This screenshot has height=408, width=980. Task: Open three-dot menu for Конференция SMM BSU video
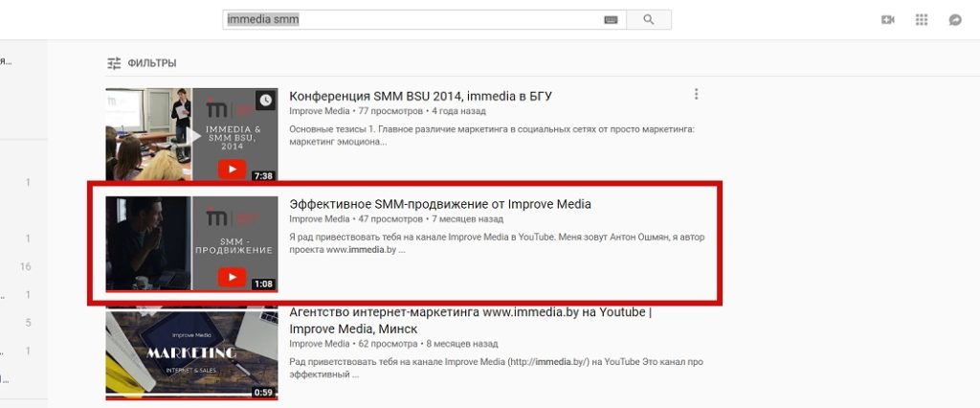(x=696, y=95)
